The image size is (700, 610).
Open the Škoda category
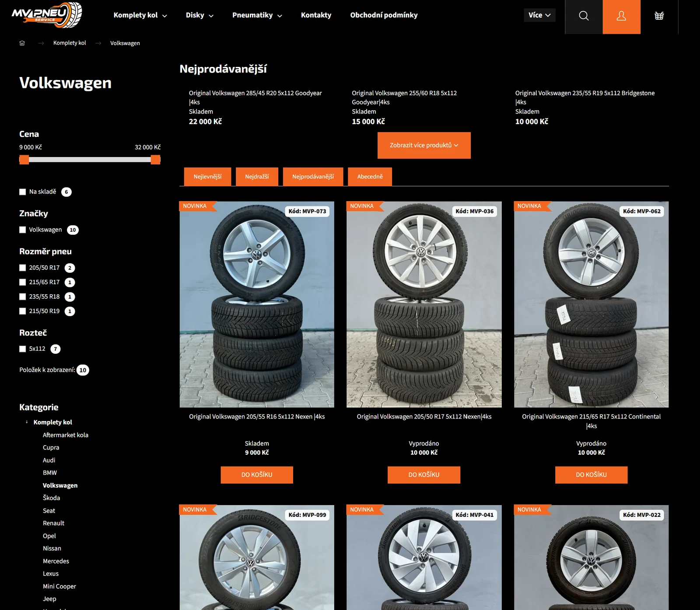coord(51,498)
